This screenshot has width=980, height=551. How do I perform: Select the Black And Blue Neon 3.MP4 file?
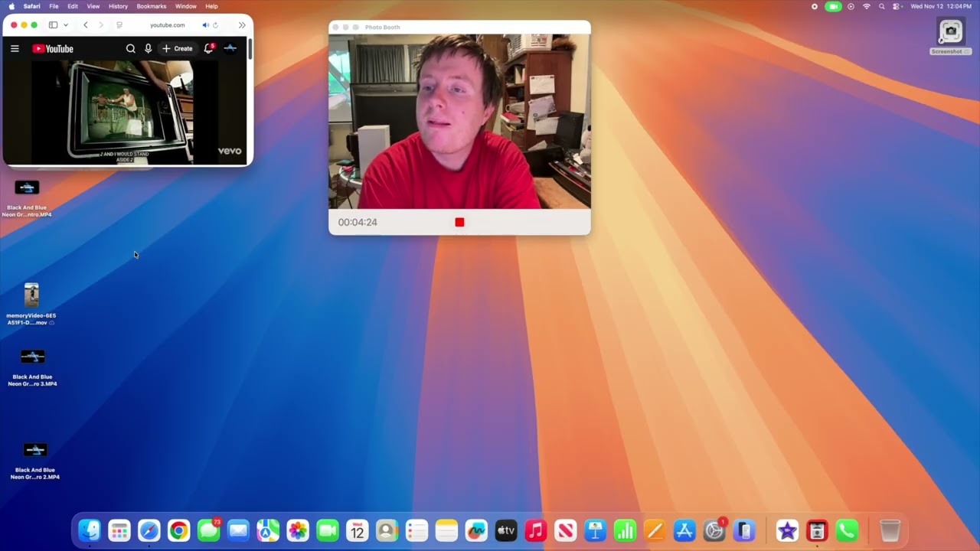(32, 368)
